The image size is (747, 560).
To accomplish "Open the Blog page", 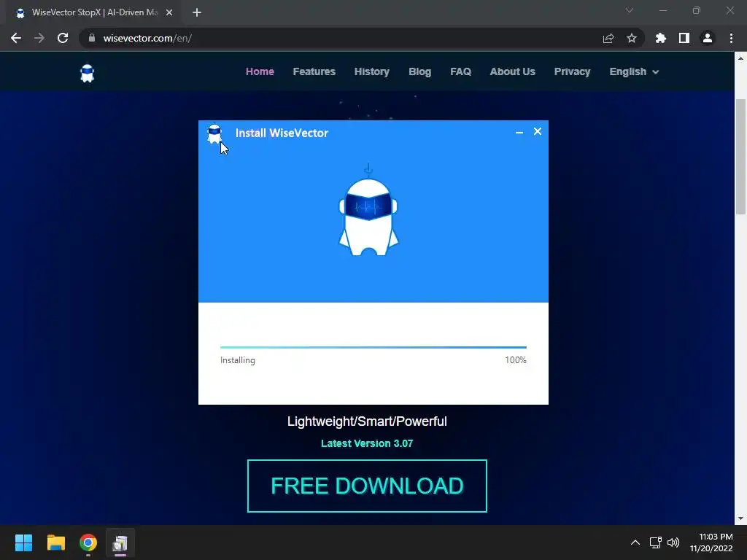I will pos(419,71).
